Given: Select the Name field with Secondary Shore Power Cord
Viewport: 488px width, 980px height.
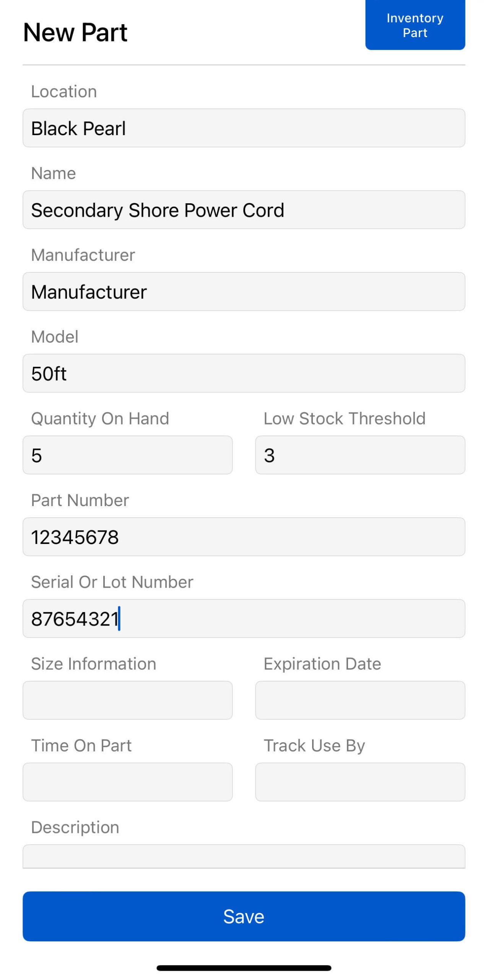Looking at the screenshot, I should point(244,210).
